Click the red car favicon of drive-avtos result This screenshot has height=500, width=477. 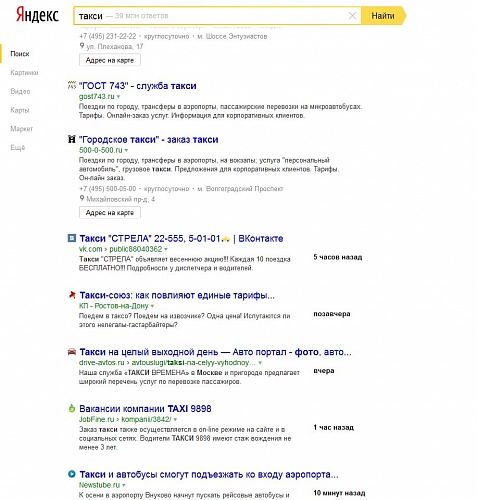72,351
